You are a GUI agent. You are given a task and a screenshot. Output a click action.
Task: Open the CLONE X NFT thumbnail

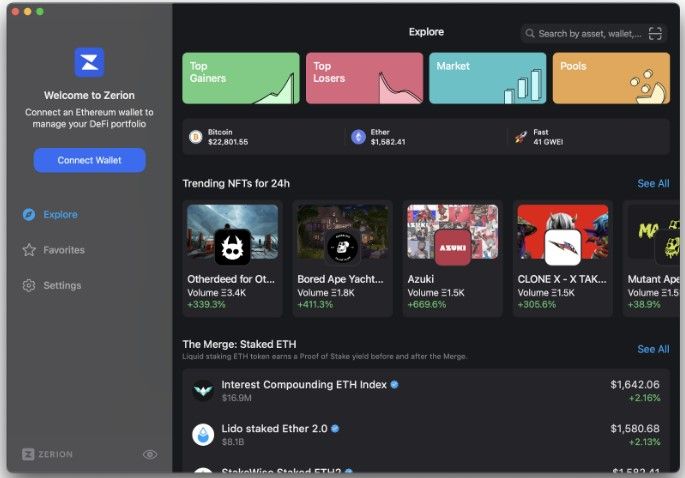point(563,232)
